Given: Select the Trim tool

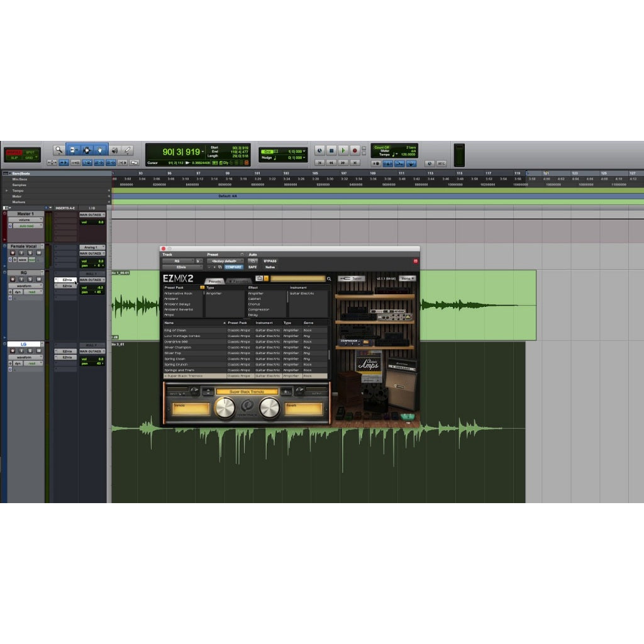Looking at the screenshot, I should tap(74, 150).
